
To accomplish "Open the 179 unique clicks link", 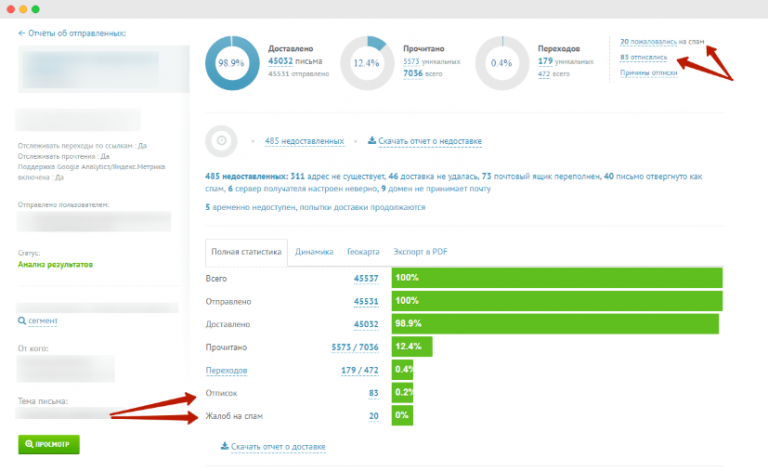I will click(545, 61).
